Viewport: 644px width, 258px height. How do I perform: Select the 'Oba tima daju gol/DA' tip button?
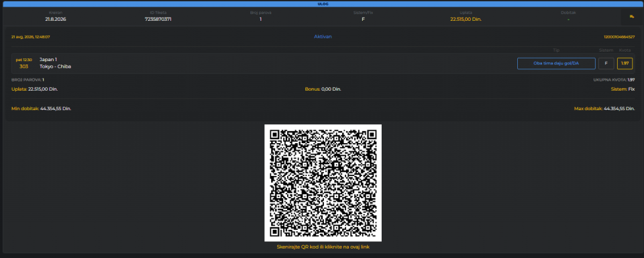click(x=556, y=63)
